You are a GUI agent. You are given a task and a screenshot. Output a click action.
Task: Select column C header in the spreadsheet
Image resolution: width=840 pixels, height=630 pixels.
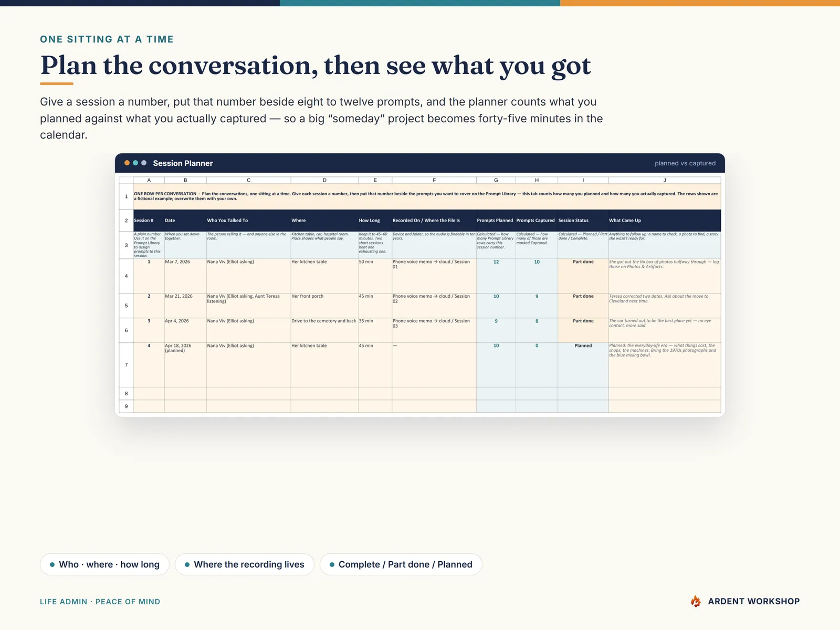[249, 180]
